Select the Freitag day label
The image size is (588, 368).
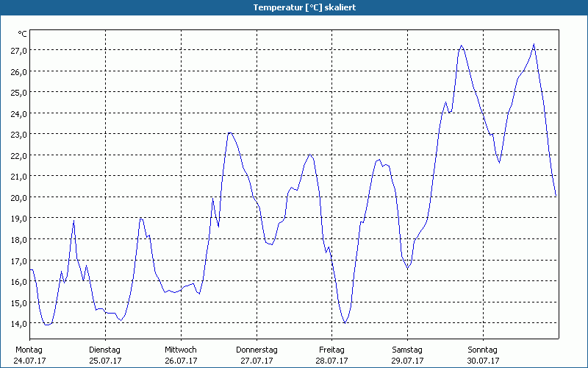331,350
